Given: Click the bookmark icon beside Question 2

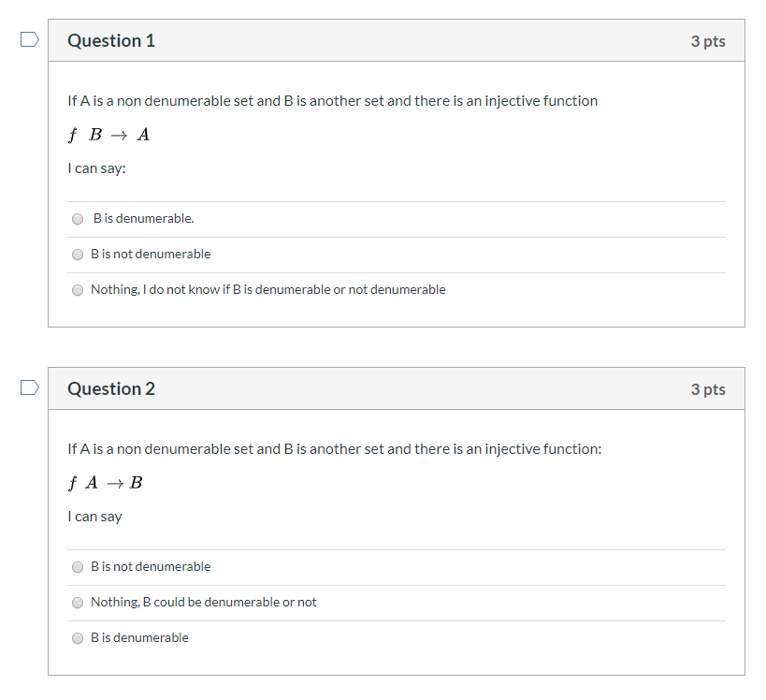Looking at the screenshot, I should click(x=29, y=386).
